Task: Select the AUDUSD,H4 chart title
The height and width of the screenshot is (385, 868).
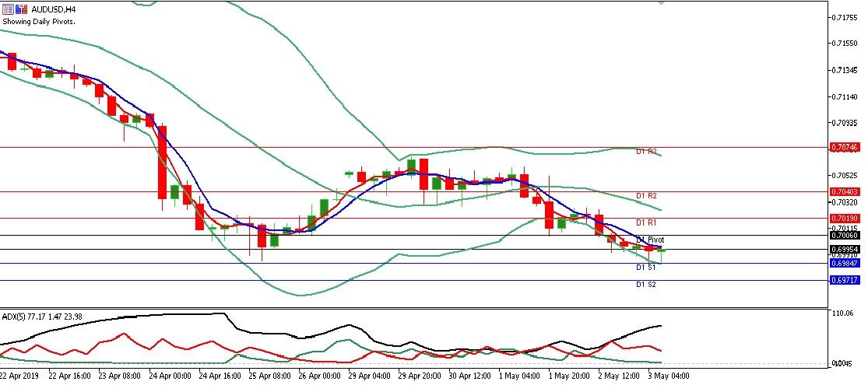Action: click(x=53, y=9)
